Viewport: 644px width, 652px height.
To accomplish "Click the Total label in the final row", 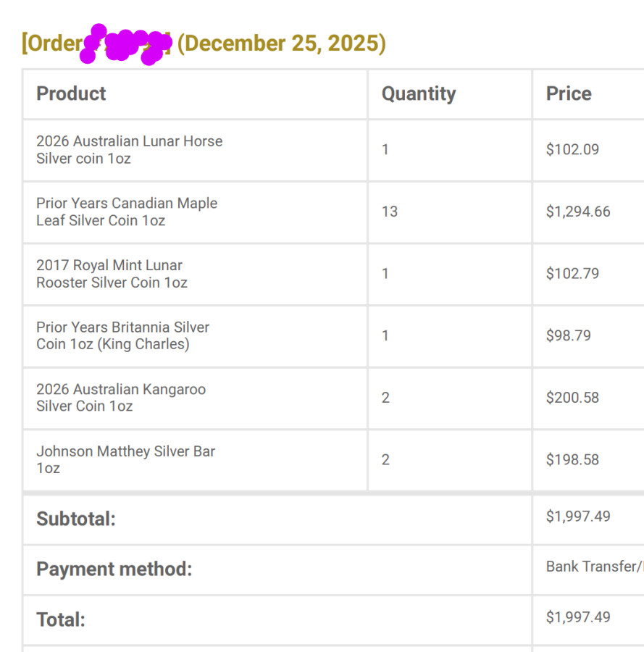I will click(61, 619).
